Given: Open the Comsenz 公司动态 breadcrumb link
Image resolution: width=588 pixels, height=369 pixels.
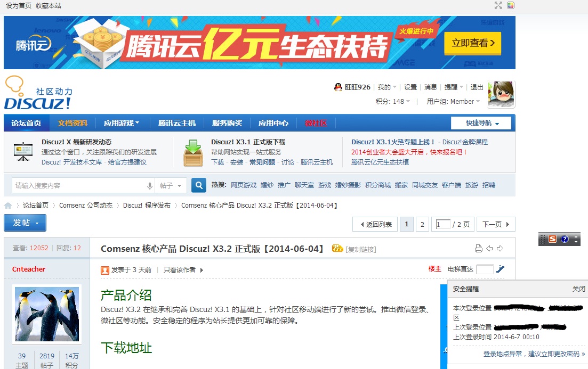Looking at the screenshot, I should click(x=86, y=206).
